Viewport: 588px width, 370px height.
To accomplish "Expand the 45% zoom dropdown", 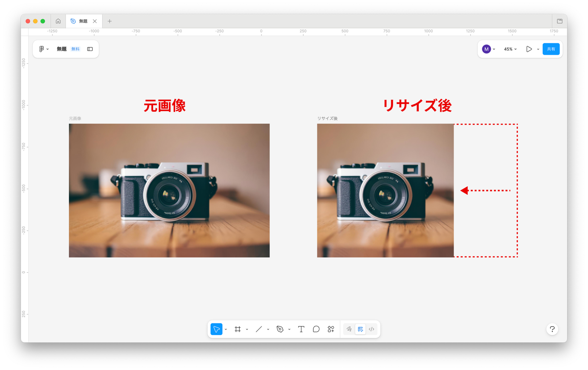I will point(510,49).
